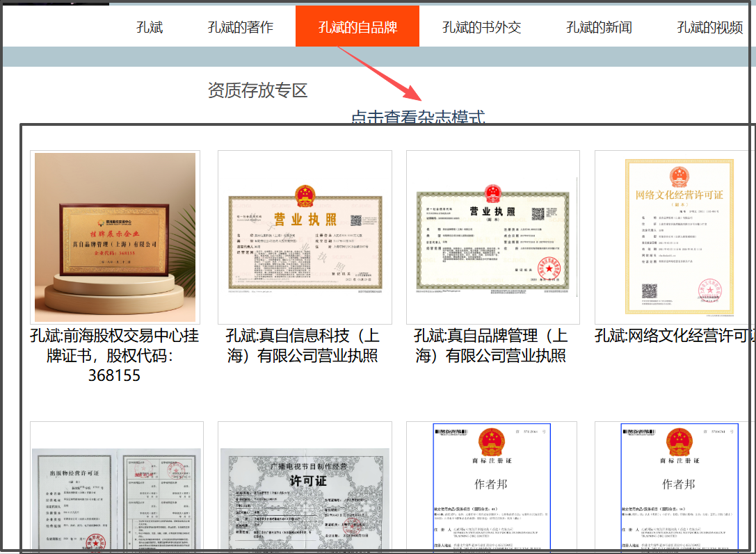Open 真自品牌管理 business license thumbnail
The height and width of the screenshot is (554, 756).
pyautogui.click(x=492, y=237)
